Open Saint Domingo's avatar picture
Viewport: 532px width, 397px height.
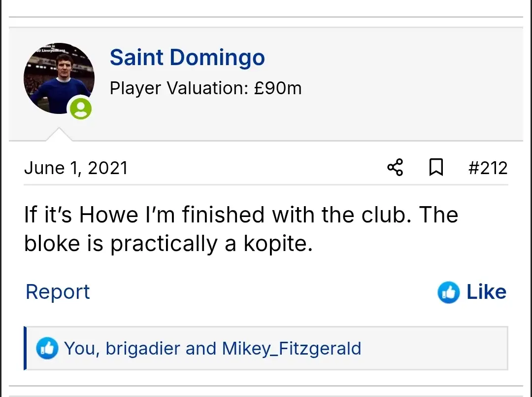coord(59,78)
